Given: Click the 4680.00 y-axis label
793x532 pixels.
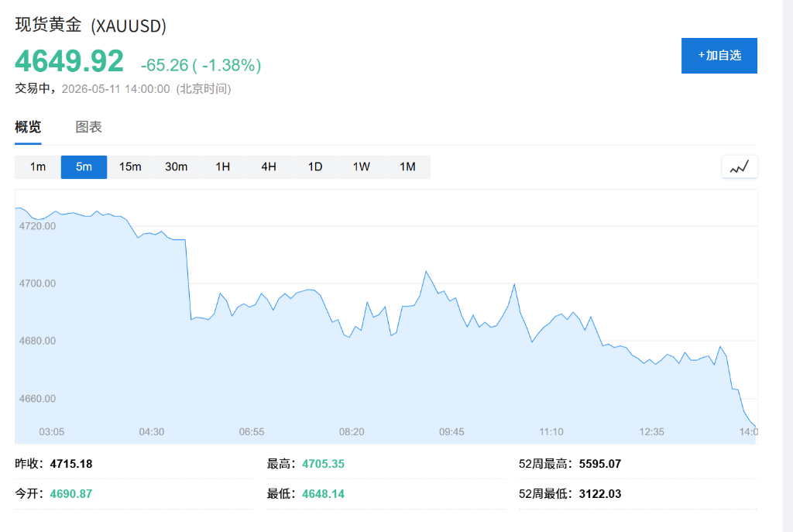Looking at the screenshot, I should pyautogui.click(x=37, y=341).
